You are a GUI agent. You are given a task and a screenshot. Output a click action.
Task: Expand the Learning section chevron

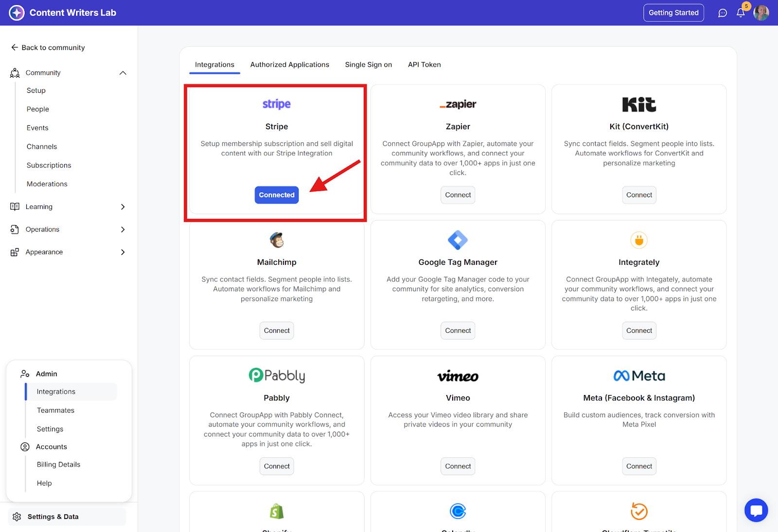tap(123, 206)
